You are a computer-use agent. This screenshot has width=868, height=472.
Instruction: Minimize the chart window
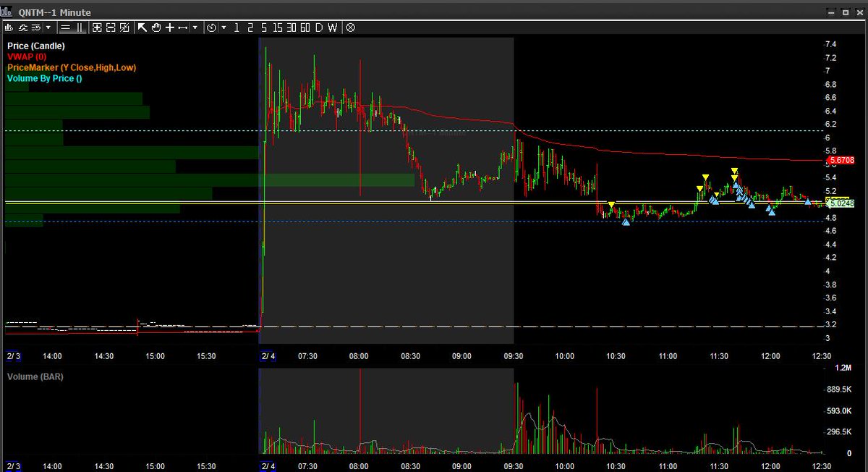(830, 12)
